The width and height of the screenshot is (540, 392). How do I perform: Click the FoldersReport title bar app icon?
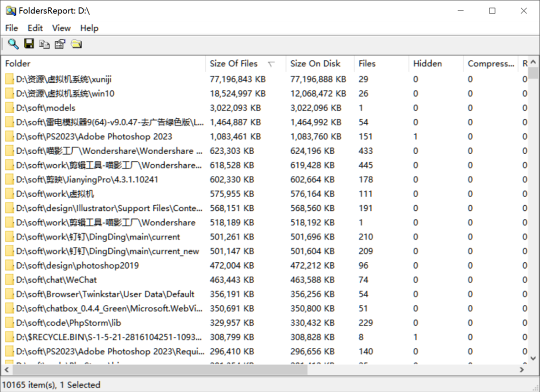coord(10,10)
